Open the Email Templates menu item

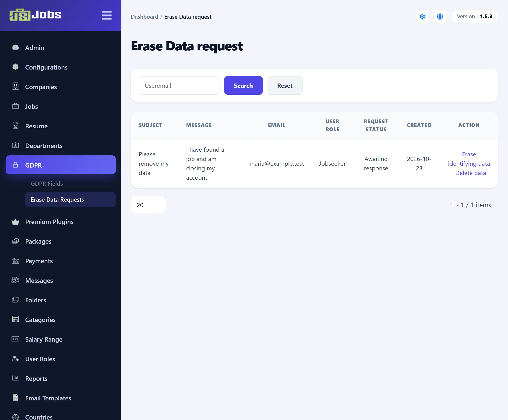[60, 398]
